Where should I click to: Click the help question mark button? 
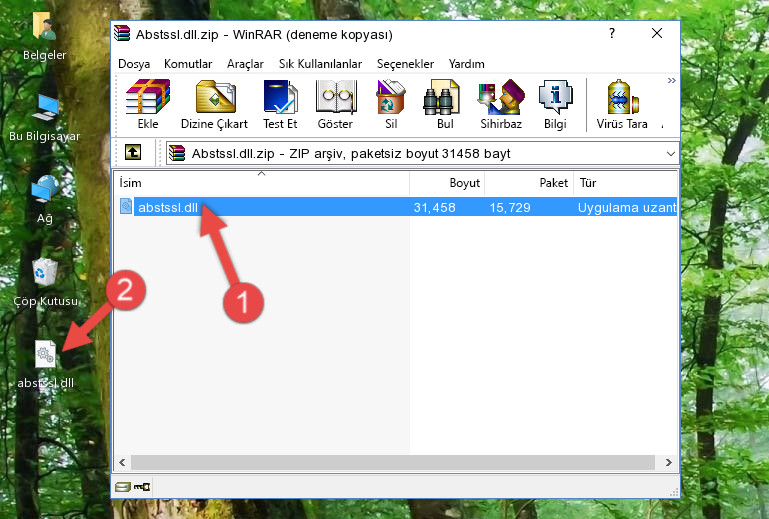pyautogui.click(x=612, y=33)
